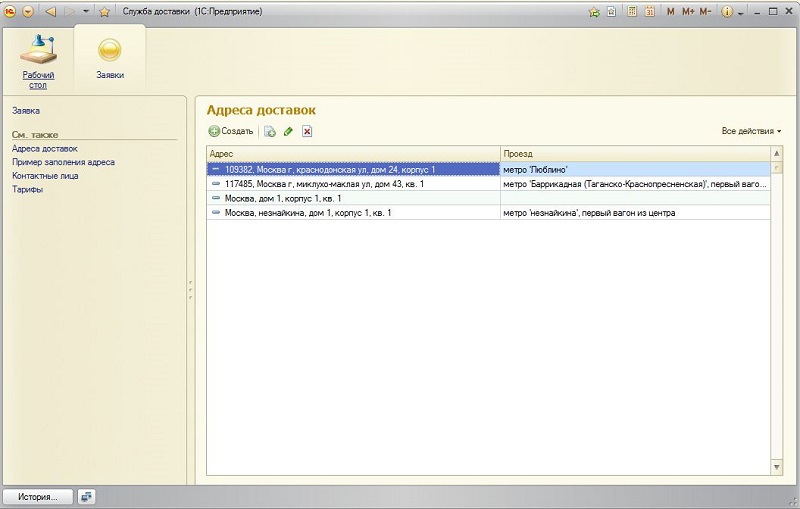Click the info icon in title bar
Image resolution: width=800 pixels, height=509 pixels.
point(727,12)
